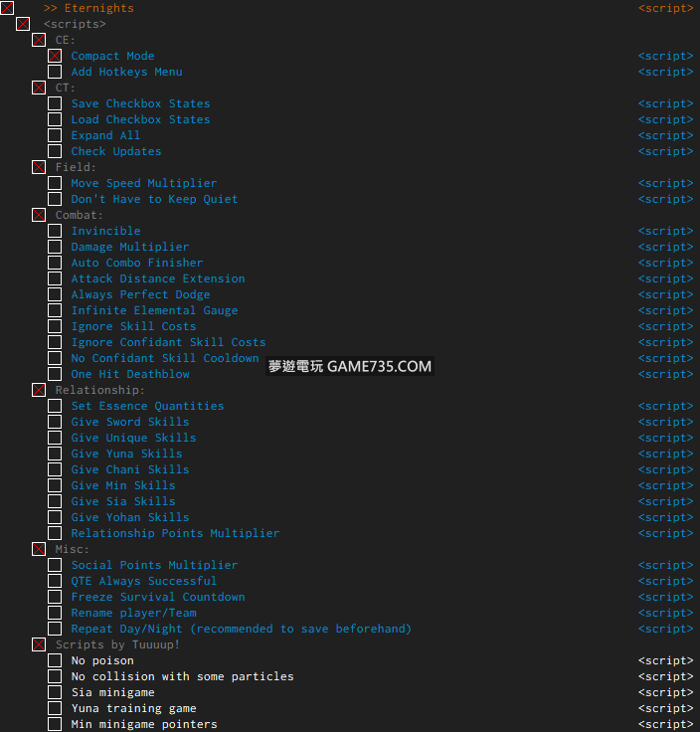Tick the Load Checkbox States box
Screen dimensions: 700x732
click(55, 119)
